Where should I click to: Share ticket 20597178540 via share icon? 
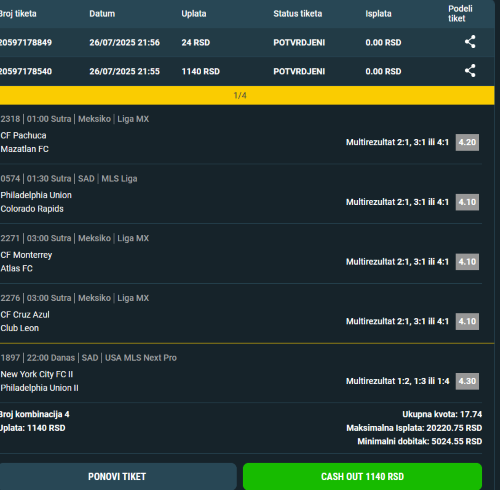point(470,71)
